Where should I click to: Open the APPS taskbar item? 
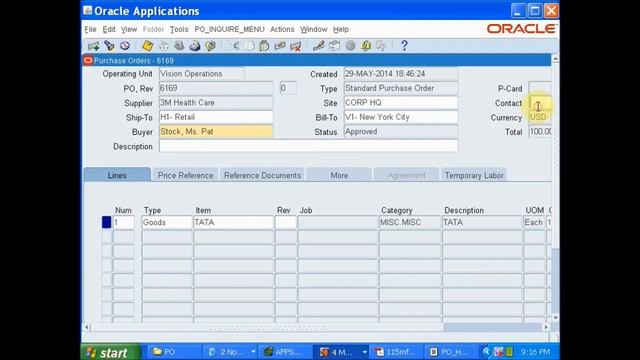point(284,352)
